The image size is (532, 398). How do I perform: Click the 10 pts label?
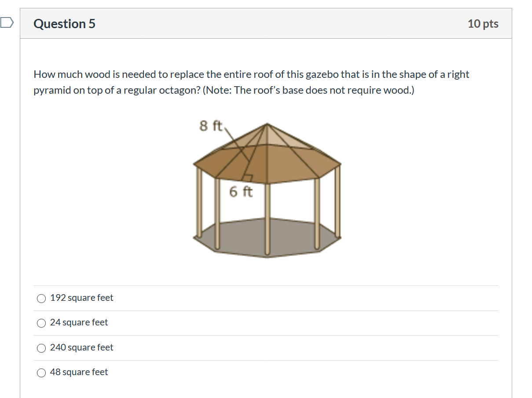[484, 24]
